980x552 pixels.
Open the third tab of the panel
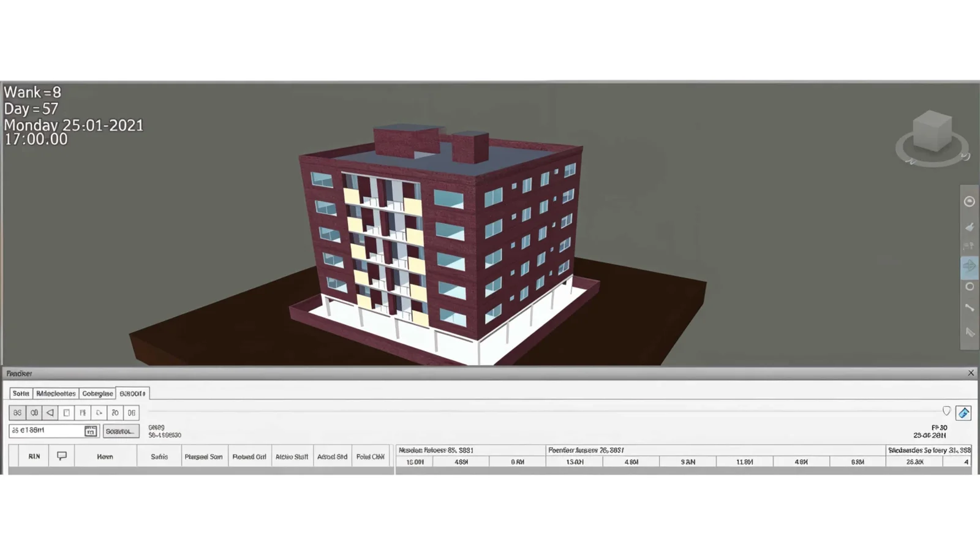(97, 393)
